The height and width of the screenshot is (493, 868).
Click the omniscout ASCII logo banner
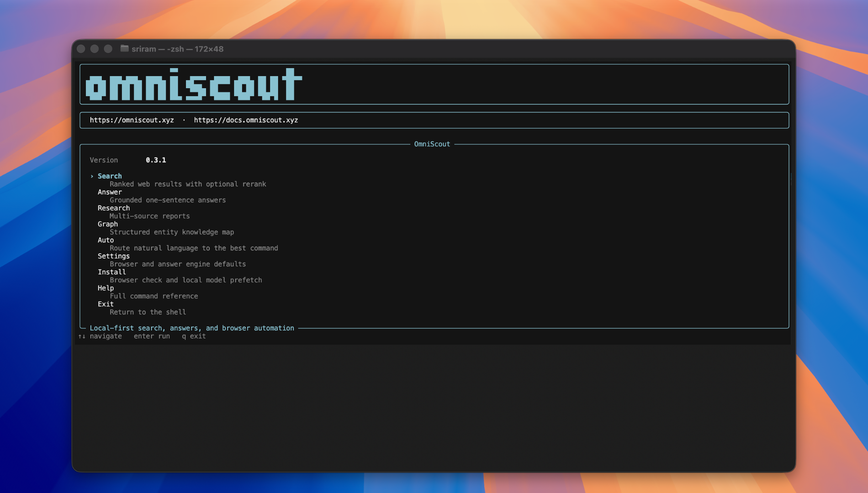pos(194,84)
